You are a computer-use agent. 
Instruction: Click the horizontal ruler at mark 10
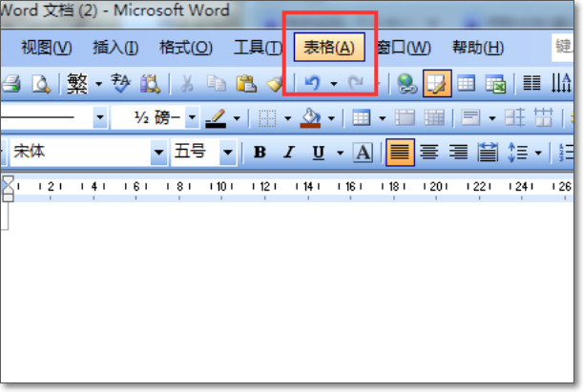221,186
